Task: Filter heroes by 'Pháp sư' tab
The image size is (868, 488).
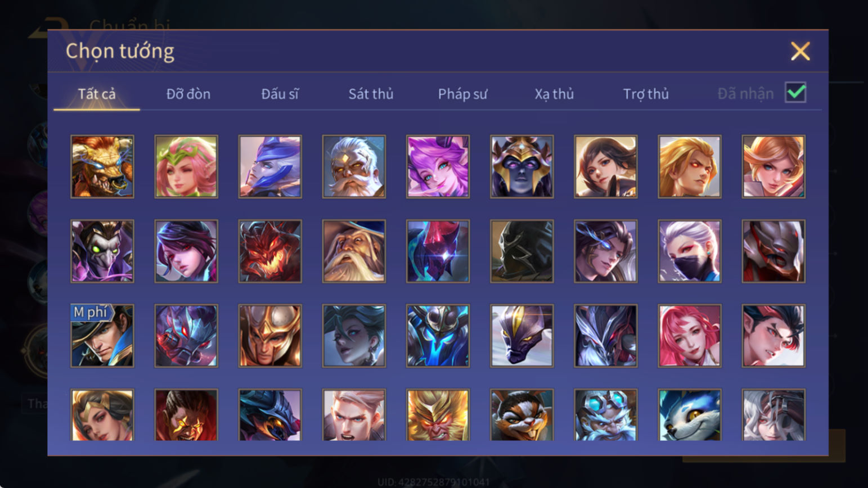Action: [x=462, y=94]
